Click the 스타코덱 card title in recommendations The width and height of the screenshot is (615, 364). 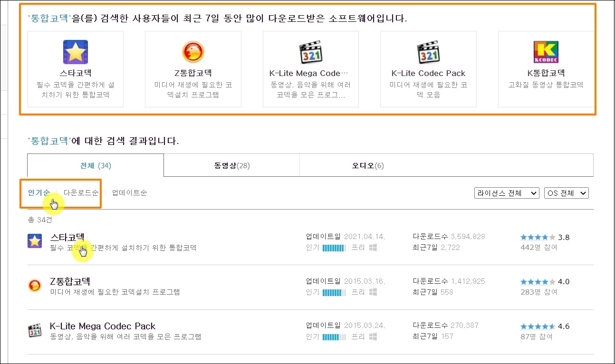76,73
